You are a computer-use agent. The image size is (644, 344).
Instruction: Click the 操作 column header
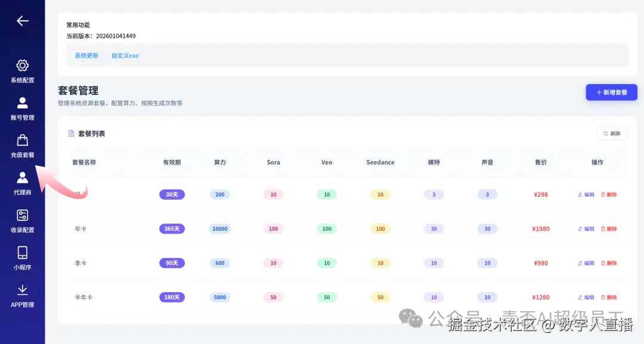[597, 162]
